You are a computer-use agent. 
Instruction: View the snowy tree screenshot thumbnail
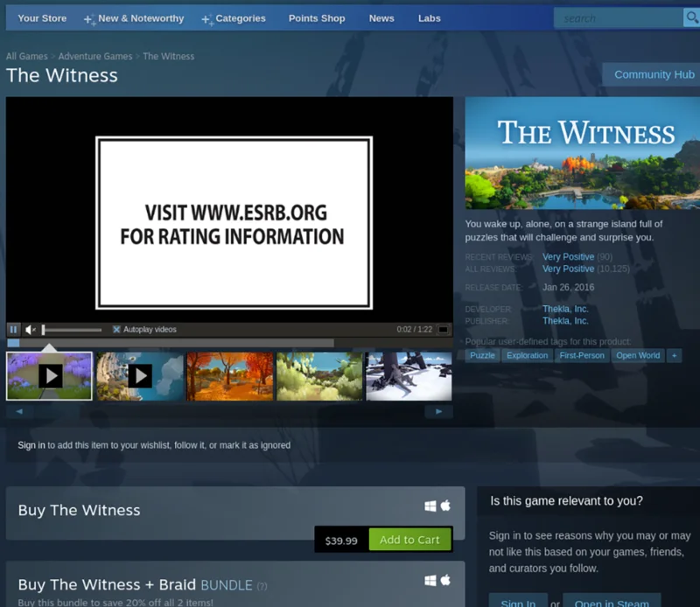(409, 376)
